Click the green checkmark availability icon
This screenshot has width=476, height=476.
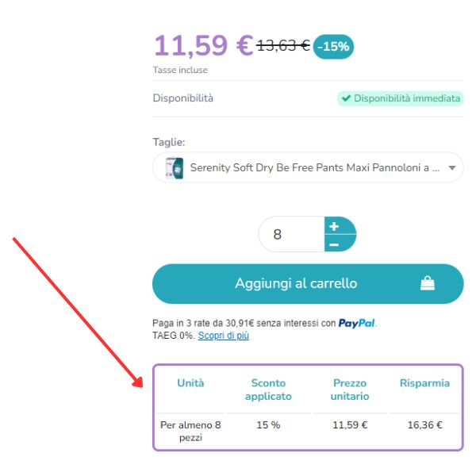tap(346, 98)
